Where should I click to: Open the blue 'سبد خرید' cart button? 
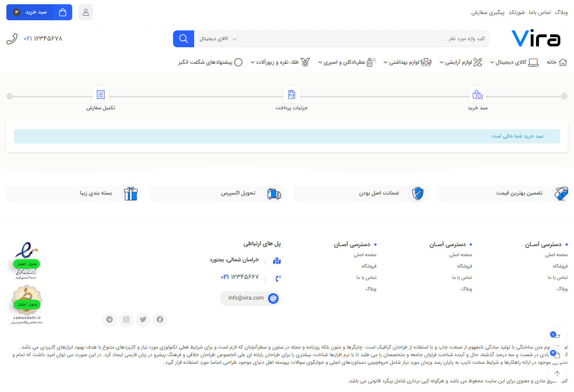[39, 12]
